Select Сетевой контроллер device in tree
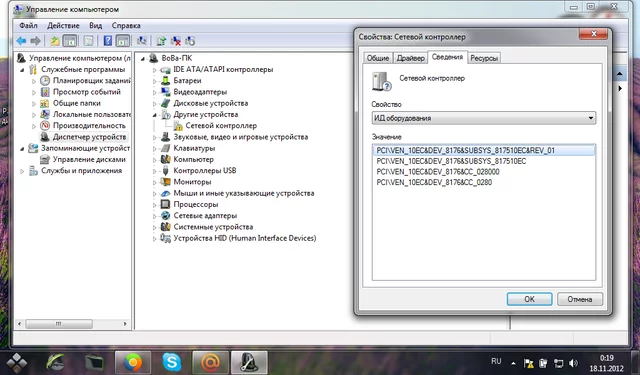Viewport: 640px width, 375px height. 221,126
